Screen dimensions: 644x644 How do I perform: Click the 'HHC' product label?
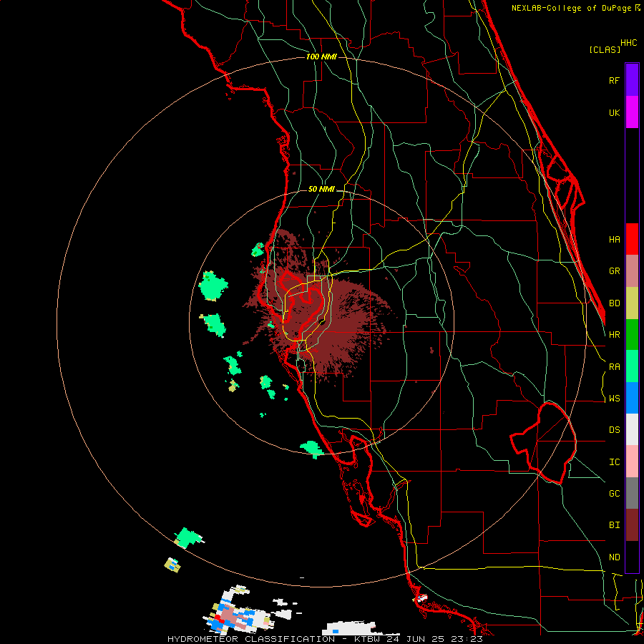point(629,43)
